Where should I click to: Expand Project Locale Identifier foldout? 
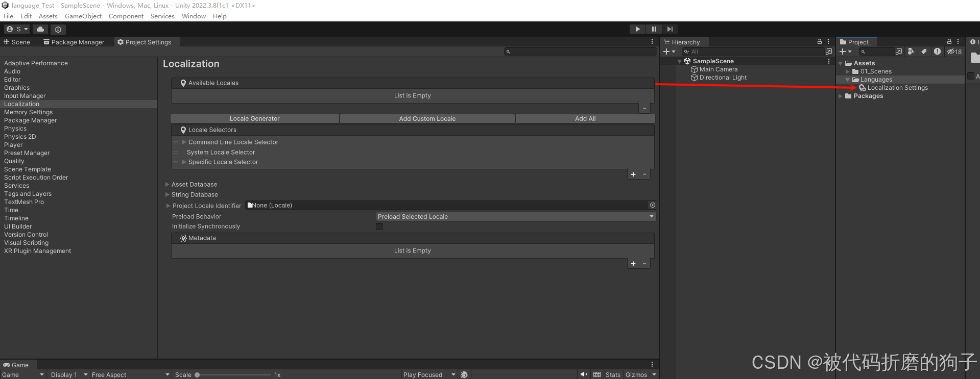168,206
